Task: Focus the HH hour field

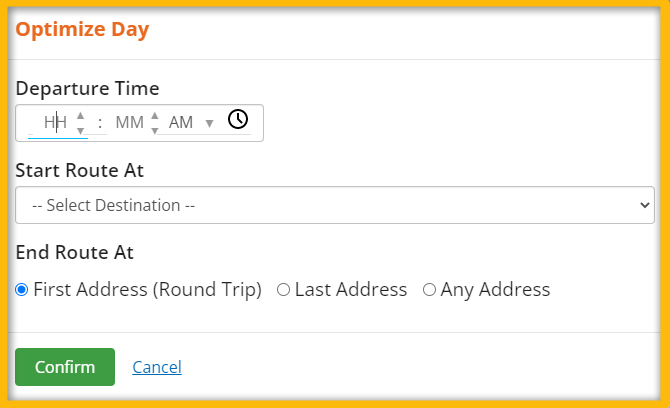Action: click(56, 123)
